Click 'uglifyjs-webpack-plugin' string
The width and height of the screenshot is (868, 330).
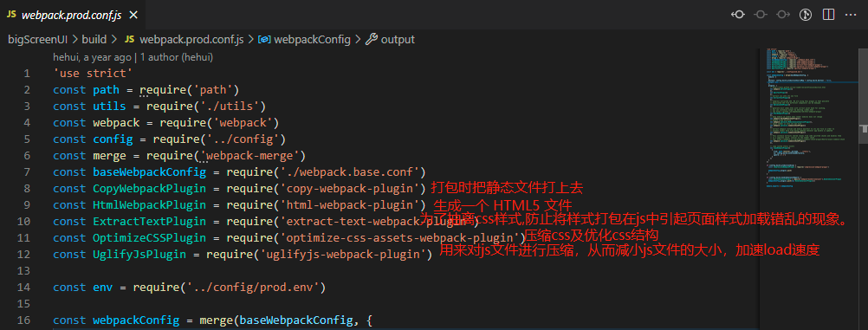point(343,255)
